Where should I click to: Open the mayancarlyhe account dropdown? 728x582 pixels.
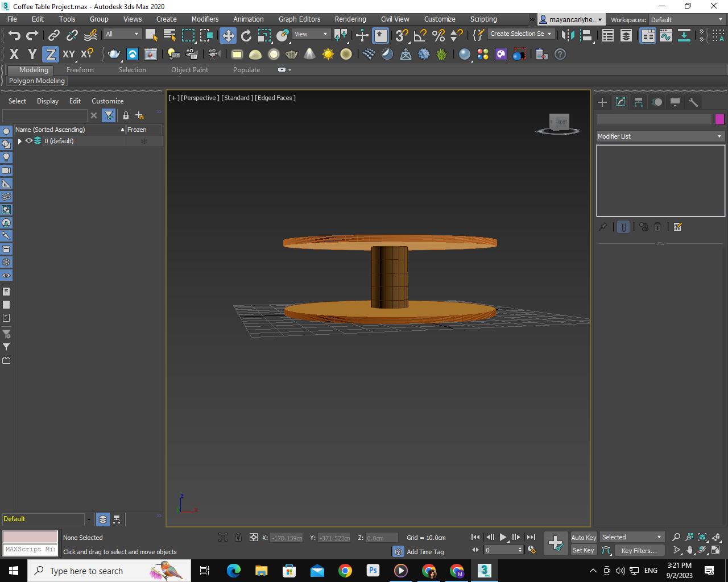(571, 20)
